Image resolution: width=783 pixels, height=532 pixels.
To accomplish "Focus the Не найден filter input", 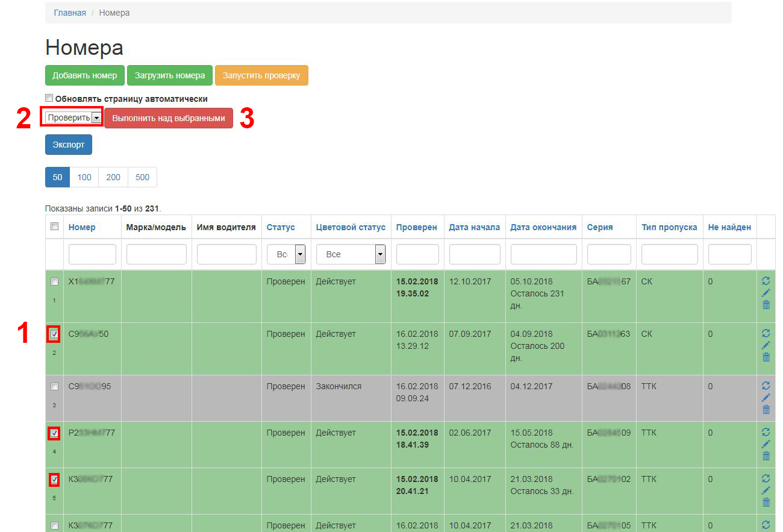I will [730, 254].
